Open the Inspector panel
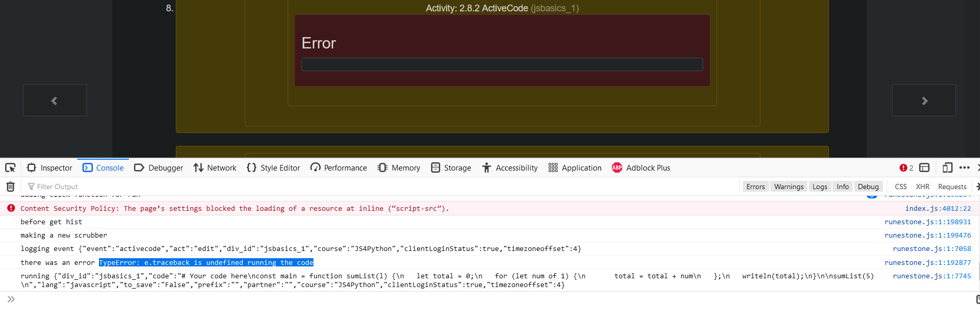Screen dimensions: 980x319 pos(49,168)
